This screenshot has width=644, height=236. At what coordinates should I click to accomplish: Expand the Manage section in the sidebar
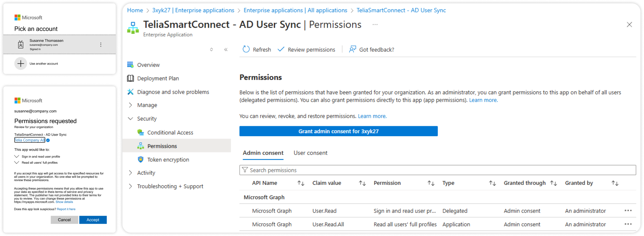130,105
